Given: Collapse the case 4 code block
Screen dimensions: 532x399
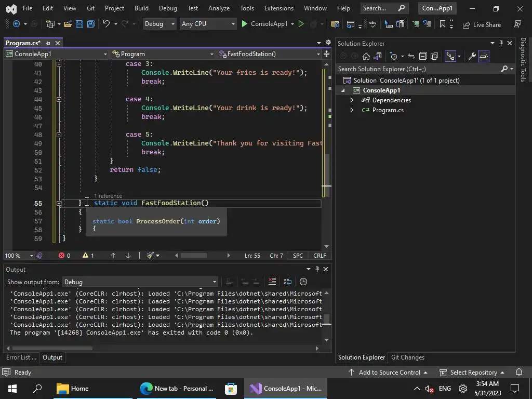Looking at the screenshot, I should click(x=59, y=99).
